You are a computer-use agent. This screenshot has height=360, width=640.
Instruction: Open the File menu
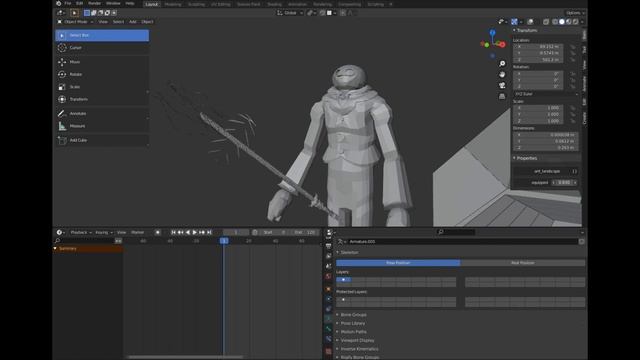68,3
